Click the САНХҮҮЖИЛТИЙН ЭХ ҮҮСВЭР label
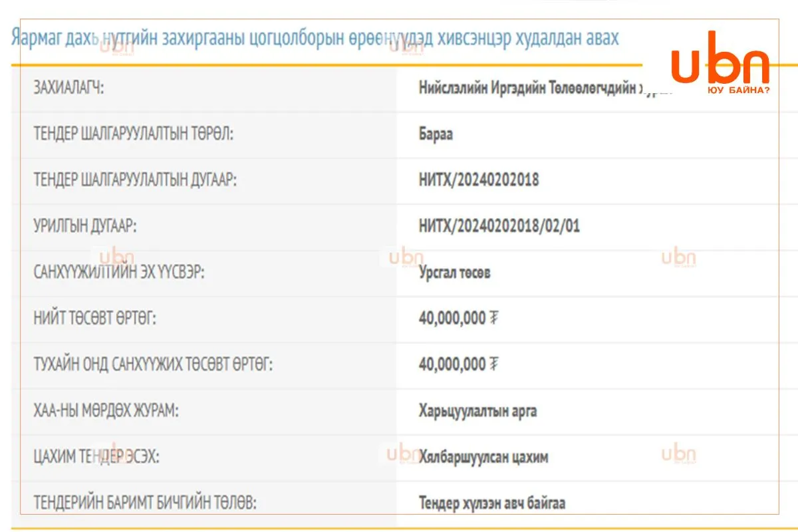 click(x=119, y=273)
